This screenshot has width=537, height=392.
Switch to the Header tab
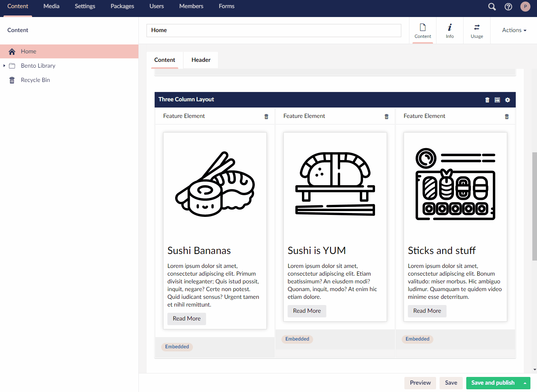(201, 60)
